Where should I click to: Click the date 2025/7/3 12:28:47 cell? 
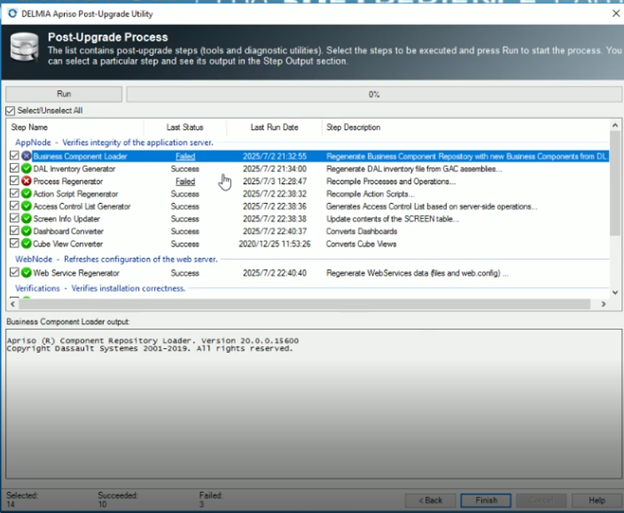pyautogui.click(x=275, y=181)
